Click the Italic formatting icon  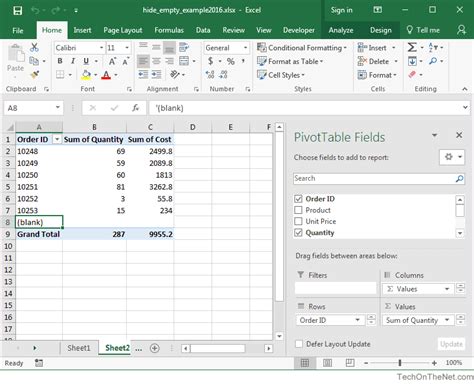point(73,61)
